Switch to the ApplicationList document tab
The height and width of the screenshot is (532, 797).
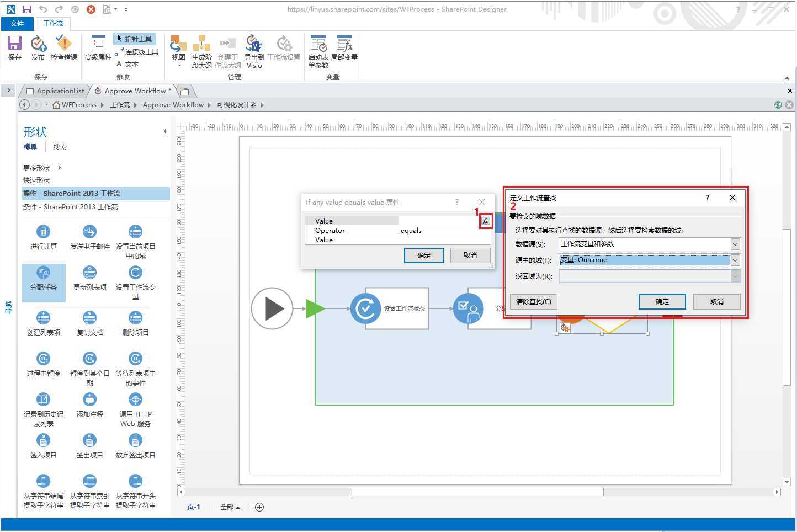point(55,91)
